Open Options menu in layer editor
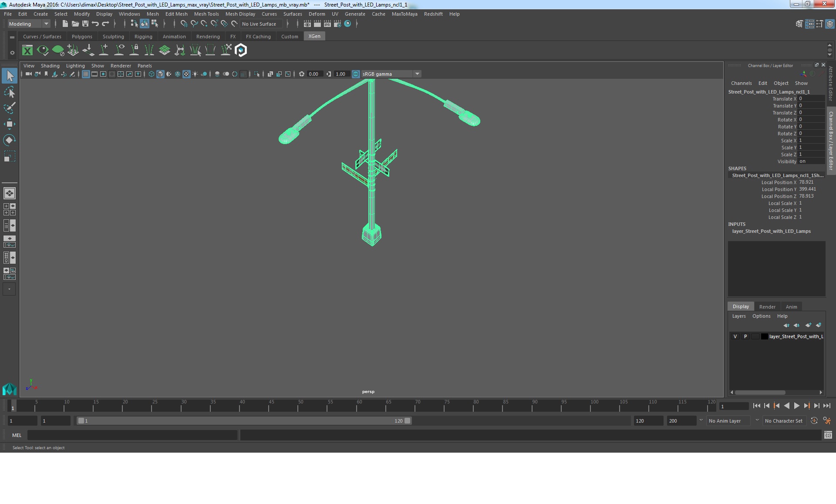 [761, 316]
